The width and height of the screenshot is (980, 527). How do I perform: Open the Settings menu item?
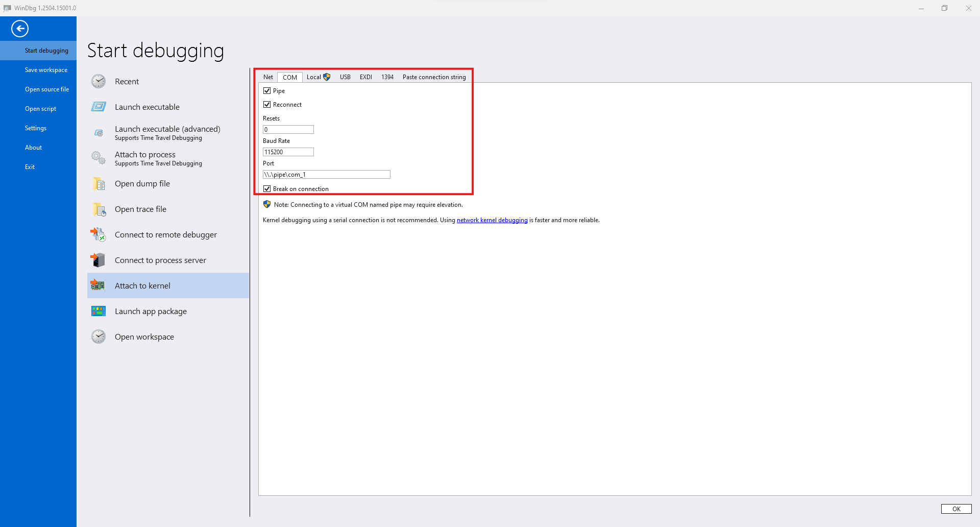(36, 128)
